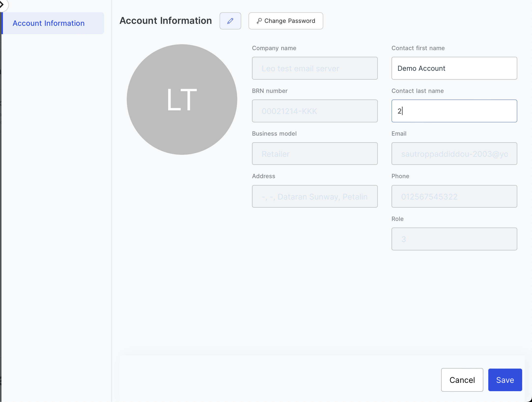Image resolution: width=532 pixels, height=402 pixels.
Task: Click the Company name field
Action: tap(314, 68)
